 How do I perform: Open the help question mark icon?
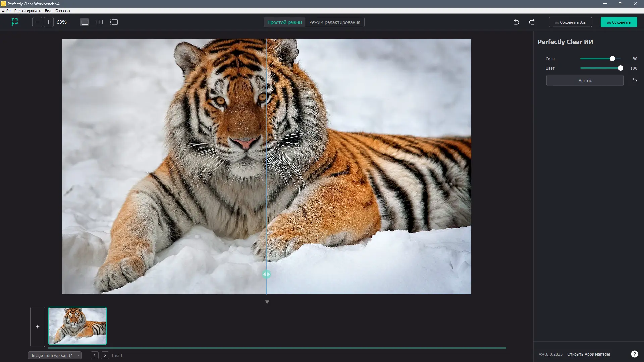tap(634, 354)
